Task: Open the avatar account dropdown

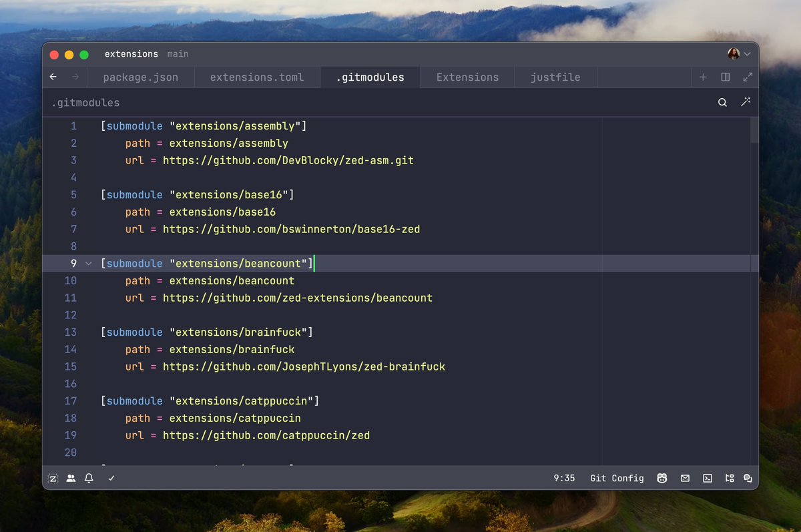Action: tap(738, 53)
